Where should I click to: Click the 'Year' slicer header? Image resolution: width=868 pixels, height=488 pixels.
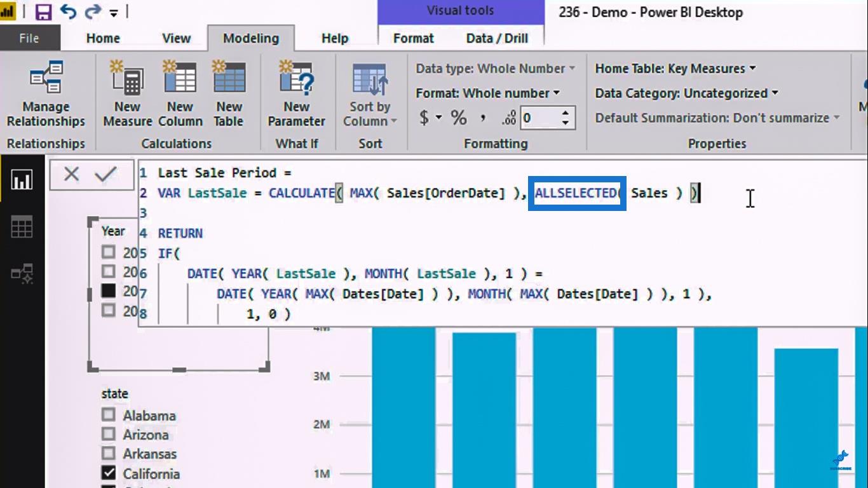pyautogui.click(x=113, y=231)
